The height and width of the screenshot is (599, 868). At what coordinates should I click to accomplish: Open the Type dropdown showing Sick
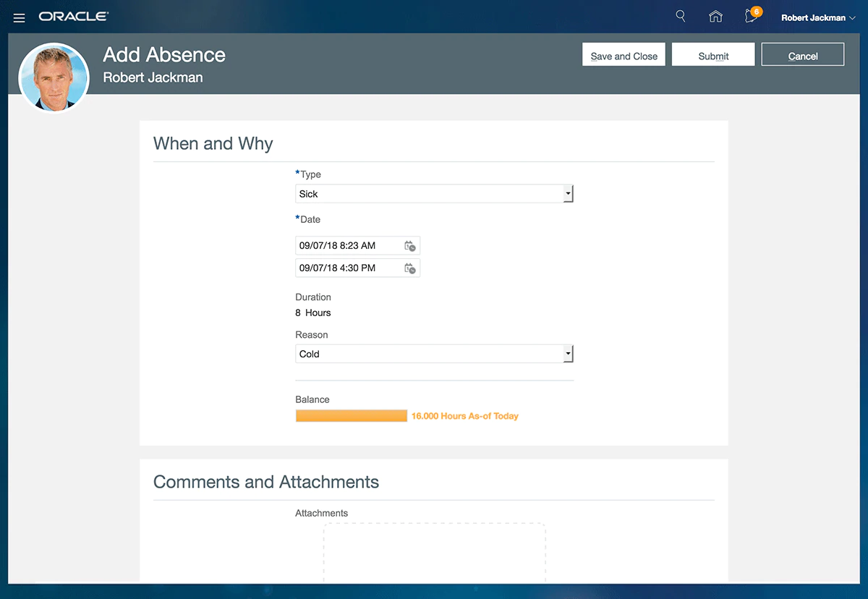click(434, 194)
